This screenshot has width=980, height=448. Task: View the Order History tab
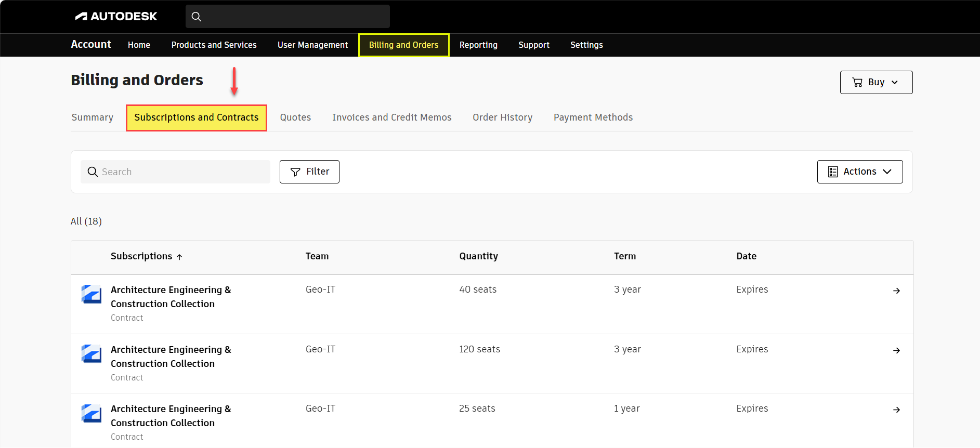pyautogui.click(x=503, y=117)
